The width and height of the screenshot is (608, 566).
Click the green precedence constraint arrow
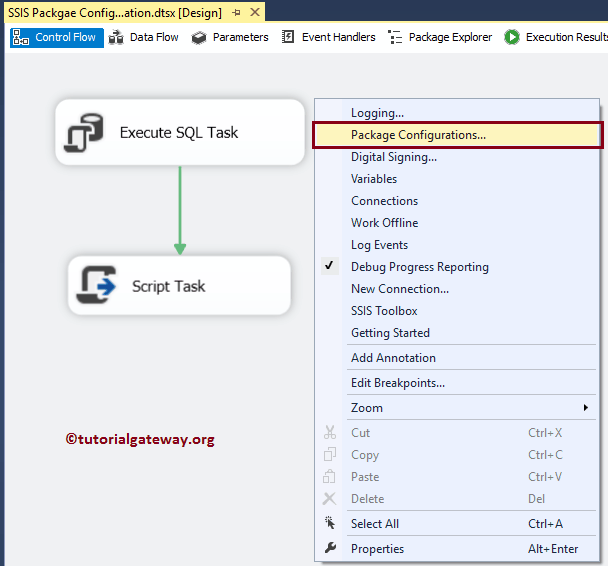pos(180,211)
